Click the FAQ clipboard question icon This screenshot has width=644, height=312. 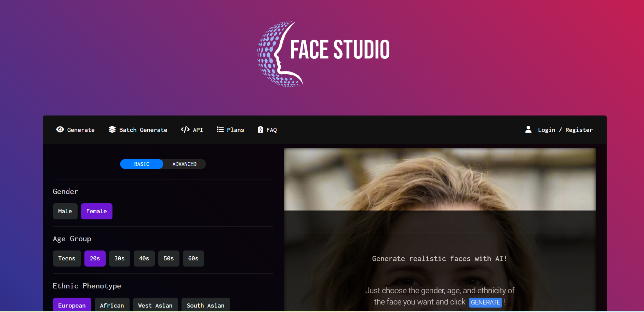tap(260, 130)
